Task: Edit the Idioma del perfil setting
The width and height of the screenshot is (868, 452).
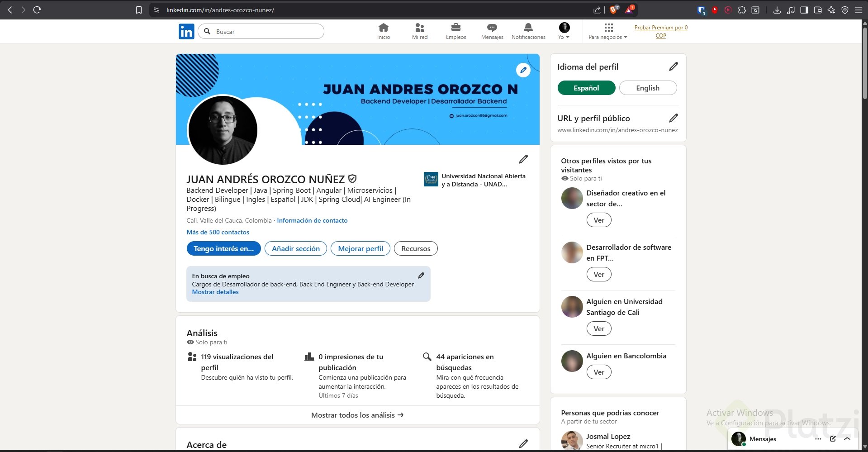Action: point(674,67)
